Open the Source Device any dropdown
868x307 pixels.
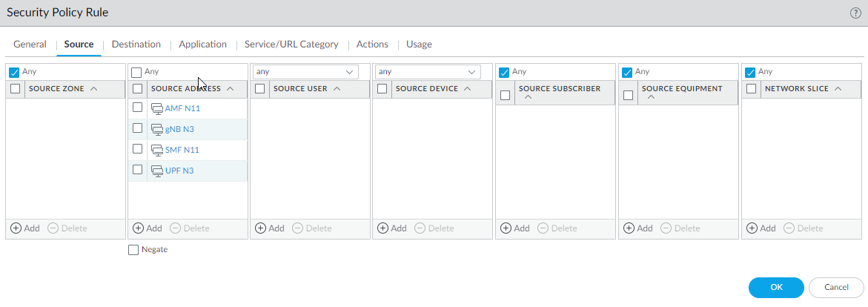427,72
